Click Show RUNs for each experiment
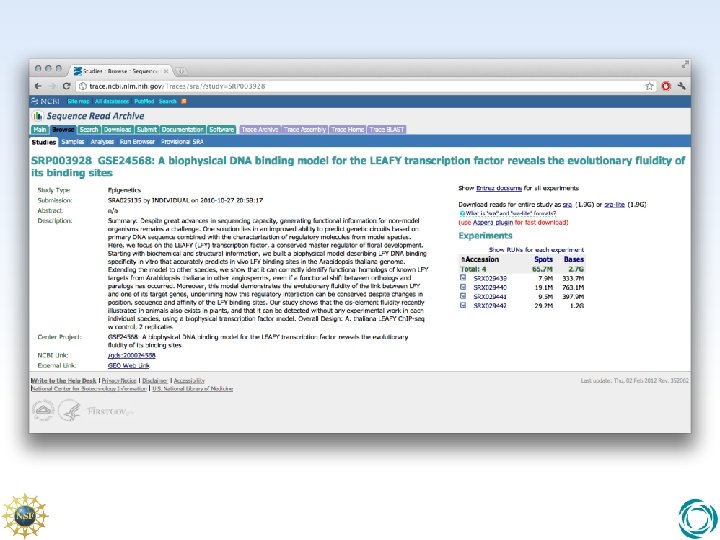720x540 pixels. click(536, 250)
